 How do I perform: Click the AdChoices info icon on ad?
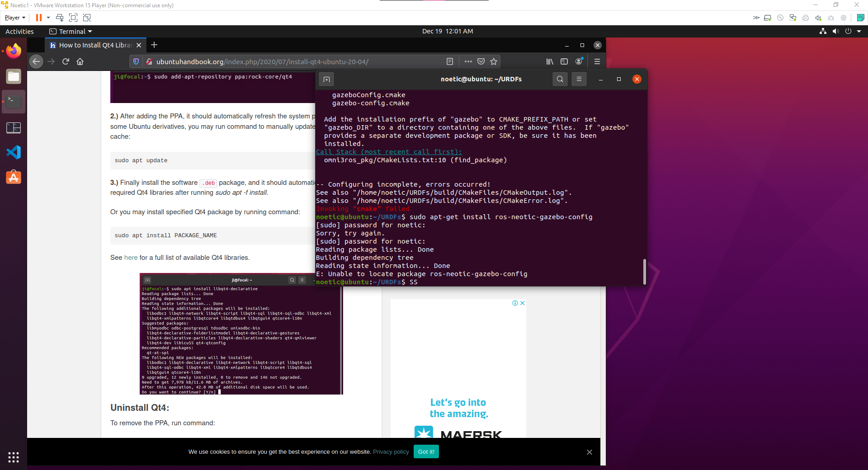pos(515,303)
